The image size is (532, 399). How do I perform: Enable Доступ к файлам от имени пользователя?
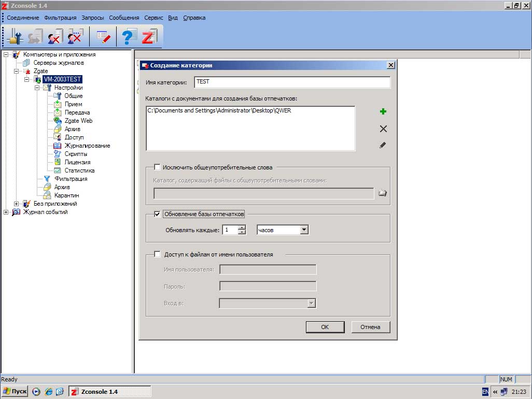click(157, 254)
